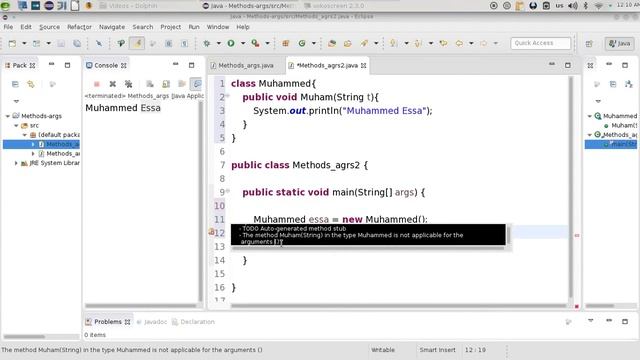Click the Debug bug icon
This screenshot has width=640, height=360.
point(207,43)
